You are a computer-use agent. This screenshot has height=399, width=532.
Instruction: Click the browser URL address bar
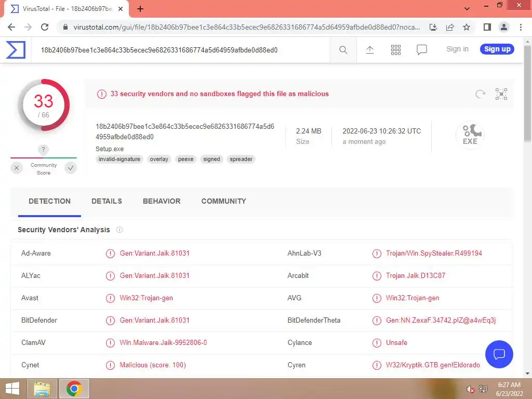pyautogui.click(x=246, y=27)
